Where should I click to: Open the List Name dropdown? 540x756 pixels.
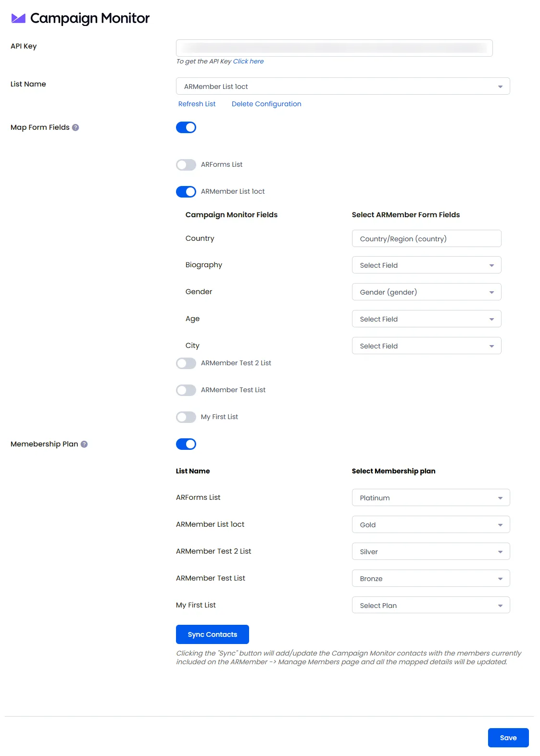click(343, 87)
